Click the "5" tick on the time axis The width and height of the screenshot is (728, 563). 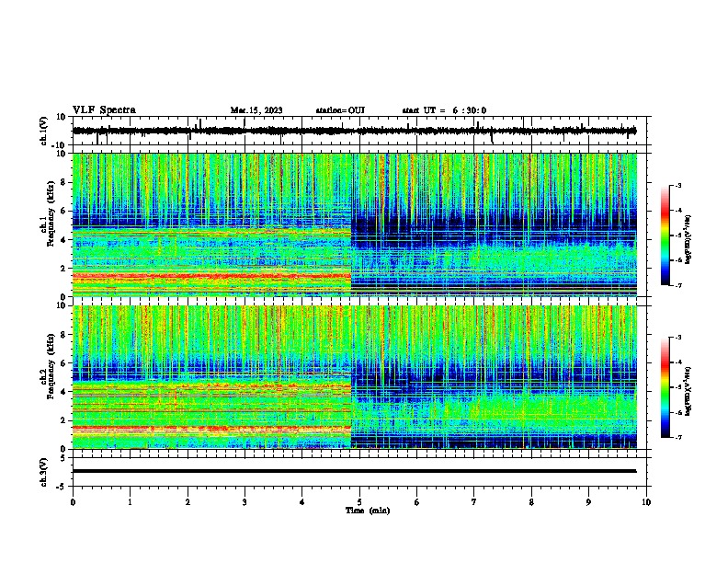pyautogui.click(x=359, y=502)
